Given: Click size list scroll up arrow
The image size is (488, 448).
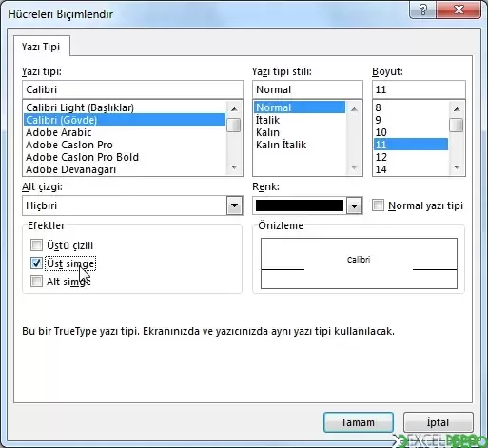Looking at the screenshot, I should 457,109.
